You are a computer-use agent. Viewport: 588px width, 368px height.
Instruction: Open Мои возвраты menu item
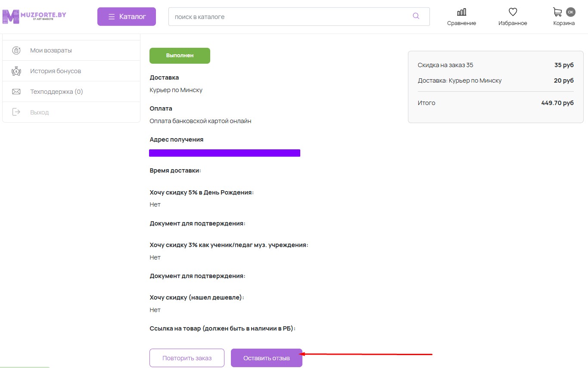51,50
